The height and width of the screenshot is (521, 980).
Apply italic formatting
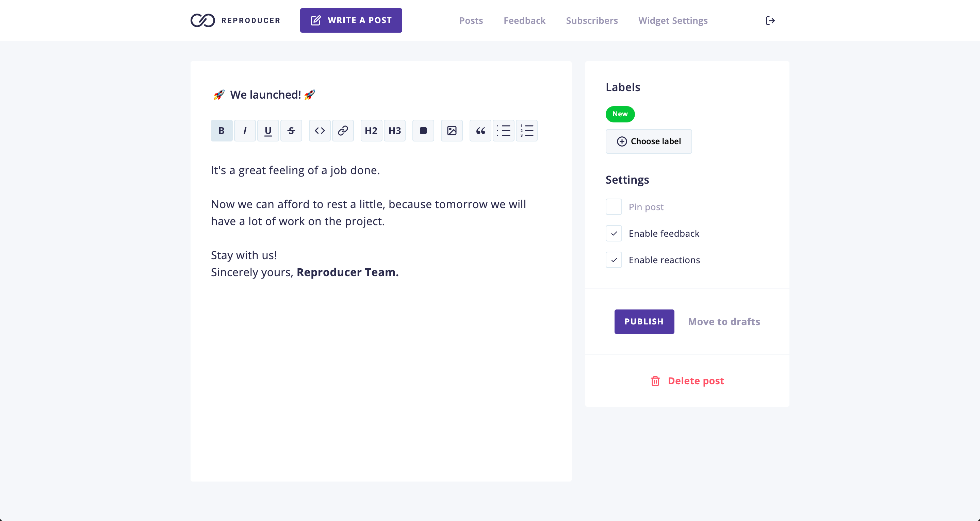pos(245,131)
